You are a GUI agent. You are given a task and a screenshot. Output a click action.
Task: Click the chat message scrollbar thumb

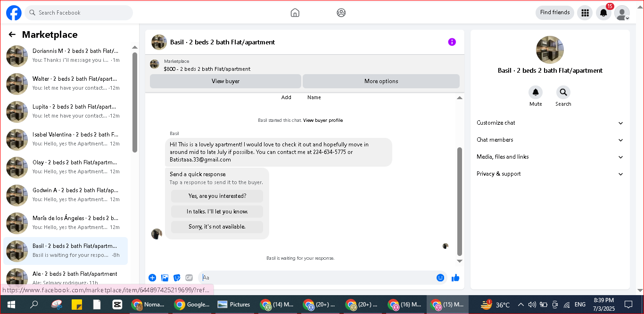click(x=460, y=202)
